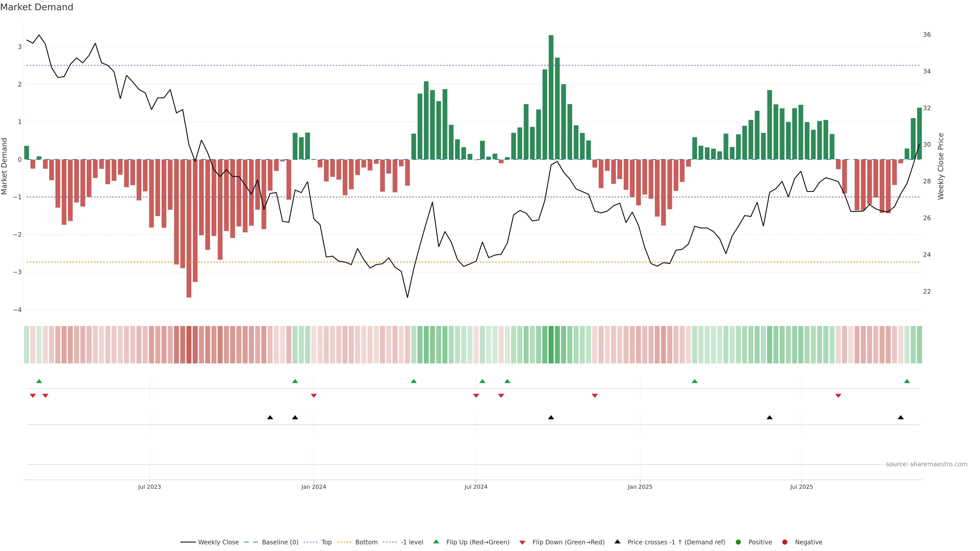
Task: Toggle the Top legend dotted line
Action: coord(311,542)
